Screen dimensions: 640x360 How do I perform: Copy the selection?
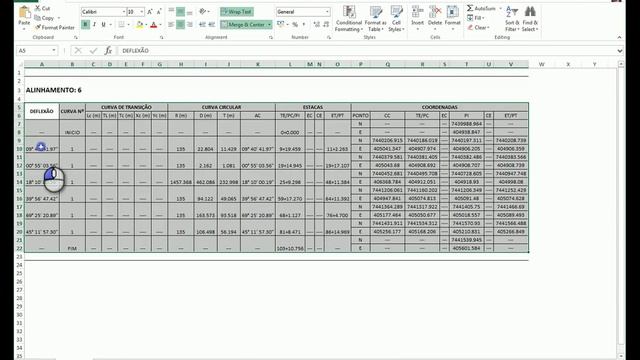(44, 18)
